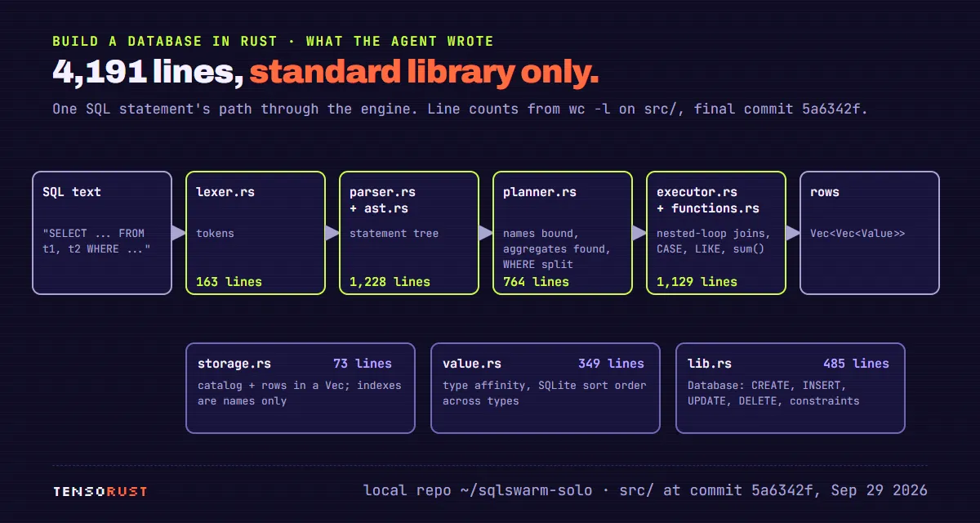The height and width of the screenshot is (523, 980).
Task: Click the 'One SQL statement's path' subtitle line
Action: 460,109
